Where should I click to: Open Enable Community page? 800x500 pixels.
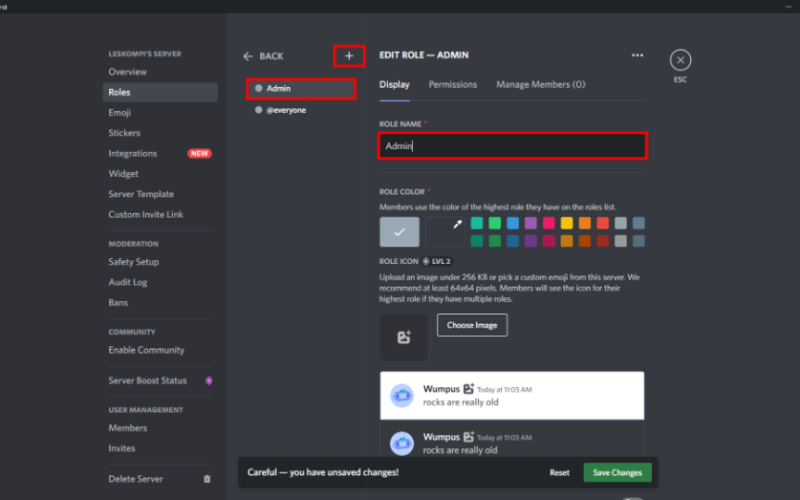(160, 350)
